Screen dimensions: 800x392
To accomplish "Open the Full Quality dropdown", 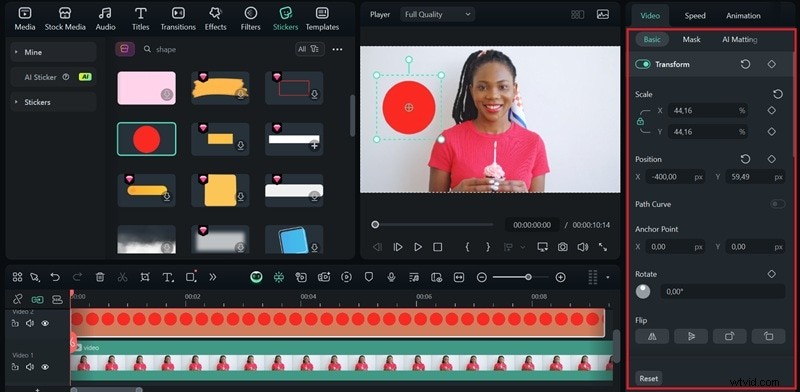I will (437, 15).
